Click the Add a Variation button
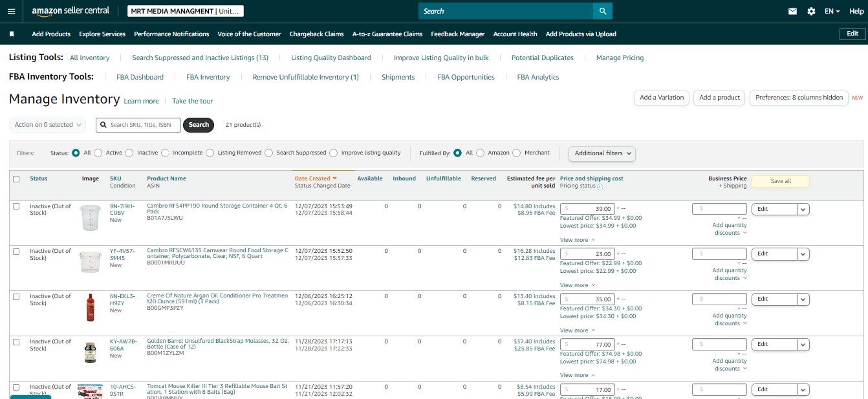Screen dimensions: 868x399 (662, 98)
